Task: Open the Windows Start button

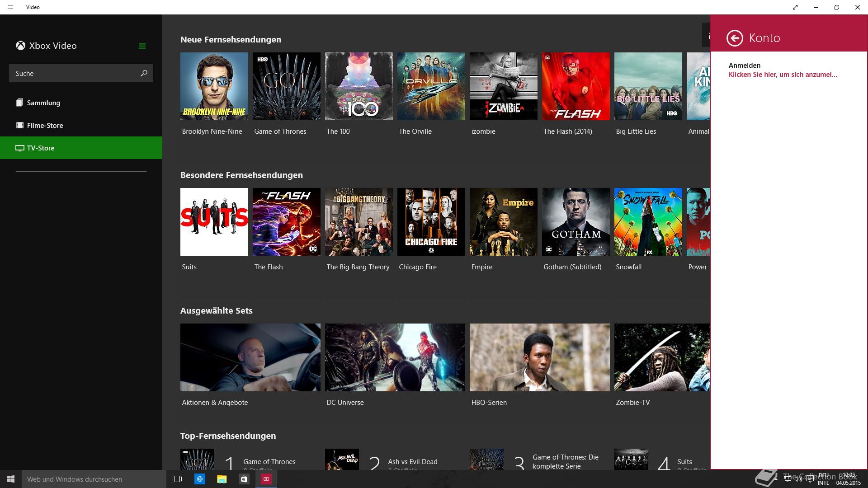Action: 11,479
